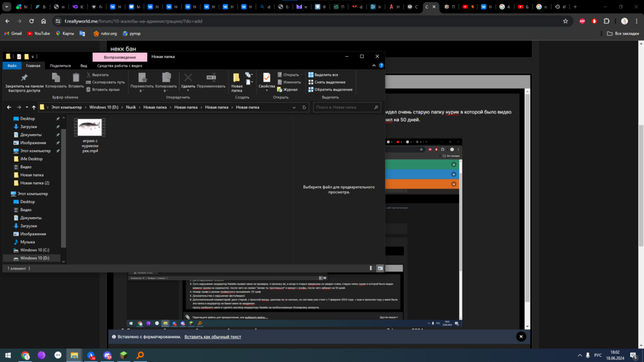The height and width of the screenshot is (362, 644).
Task: Collapse the Explorer ribbon with chevron
Action: [x=374, y=66]
